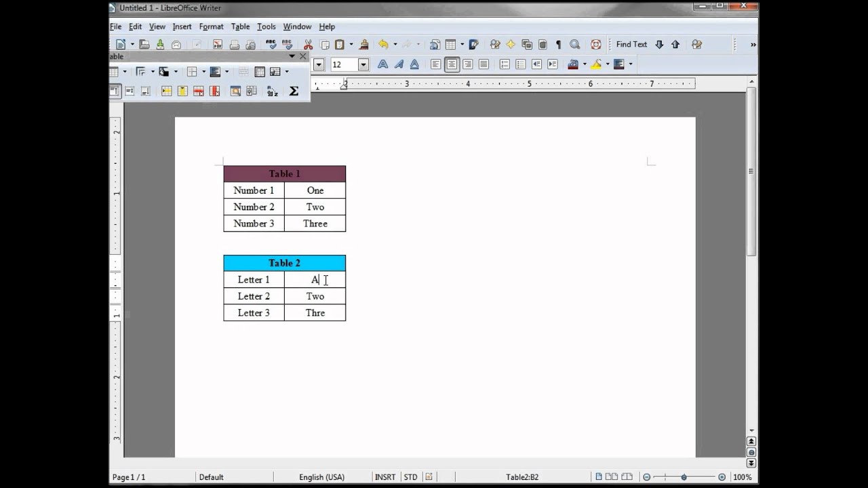Viewport: 868px width, 488px height.
Task: Find next with the down arrow
Action: (658, 44)
